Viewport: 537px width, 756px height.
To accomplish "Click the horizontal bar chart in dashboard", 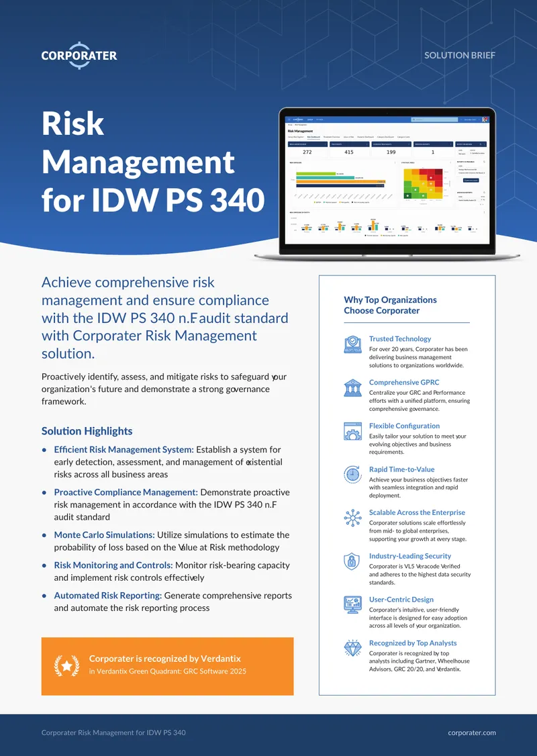I will (x=341, y=179).
